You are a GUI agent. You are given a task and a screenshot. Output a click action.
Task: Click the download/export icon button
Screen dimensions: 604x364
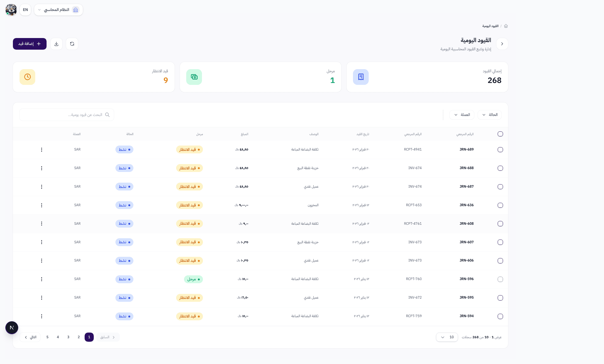pos(56,44)
